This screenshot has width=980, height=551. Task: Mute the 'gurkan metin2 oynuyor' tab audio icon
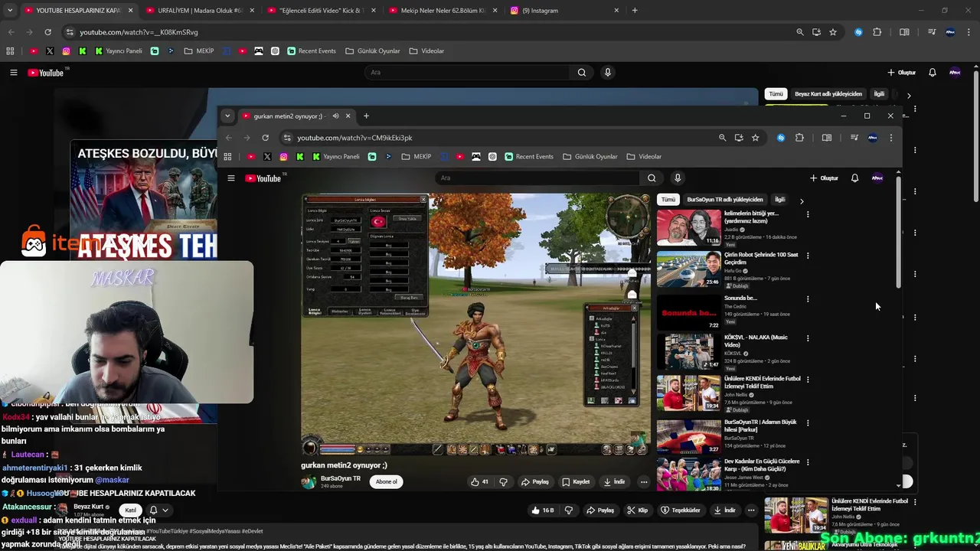coord(335,116)
